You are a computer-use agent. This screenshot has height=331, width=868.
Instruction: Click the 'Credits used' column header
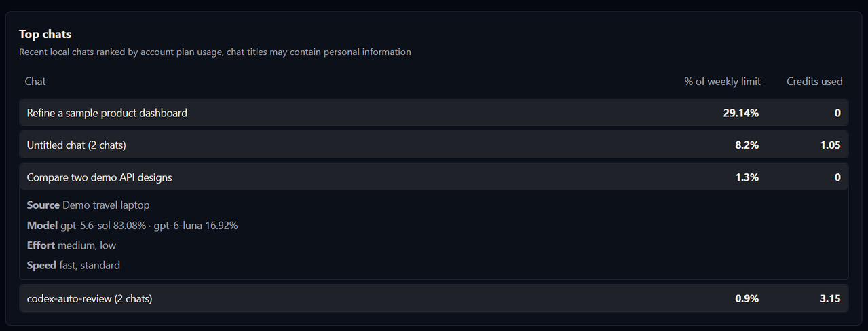[x=814, y=81]
